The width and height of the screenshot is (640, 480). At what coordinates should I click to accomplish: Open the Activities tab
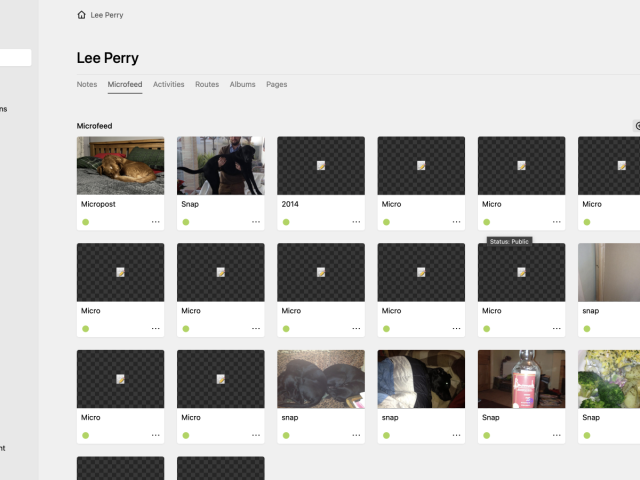pos(169,84)
